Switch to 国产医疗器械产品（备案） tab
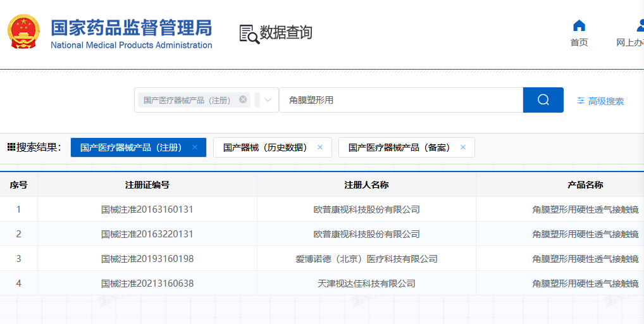The width and height of the screenshot is (644, 324). [399, 147]
